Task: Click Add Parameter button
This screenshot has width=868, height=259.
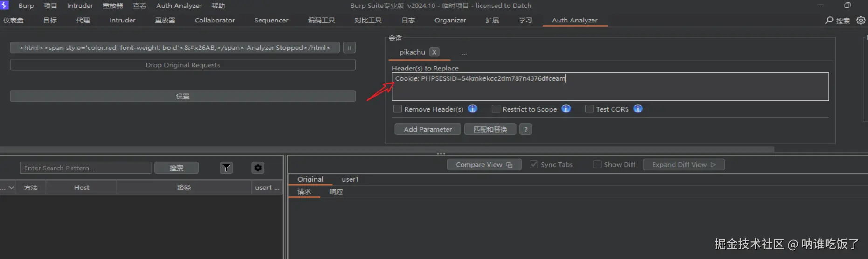Action: point(427,129)
